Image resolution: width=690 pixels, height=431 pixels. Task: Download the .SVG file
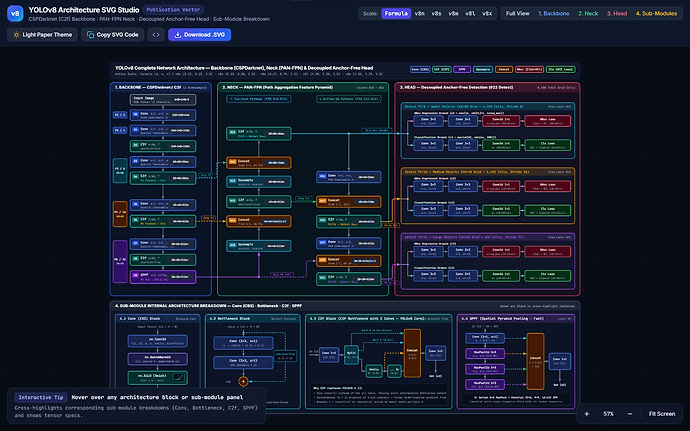point(199,35)
